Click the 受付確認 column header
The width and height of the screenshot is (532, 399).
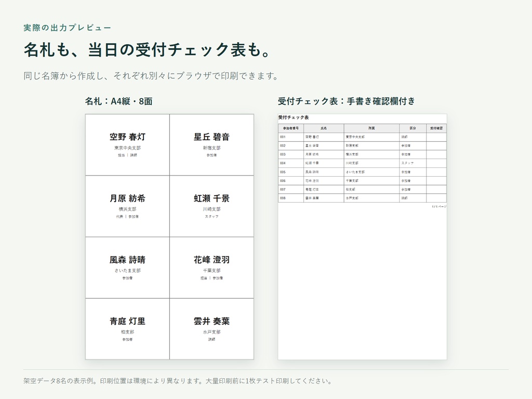436,128
